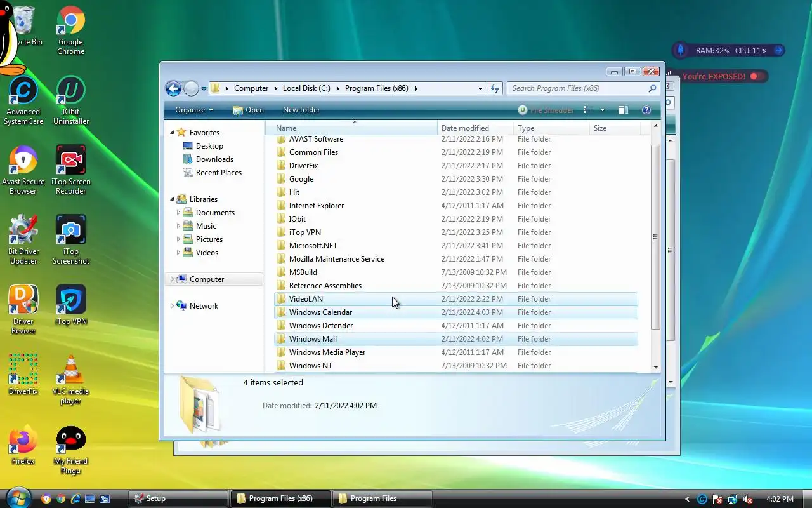Refresh the folder via address bar button

[495, 88]
